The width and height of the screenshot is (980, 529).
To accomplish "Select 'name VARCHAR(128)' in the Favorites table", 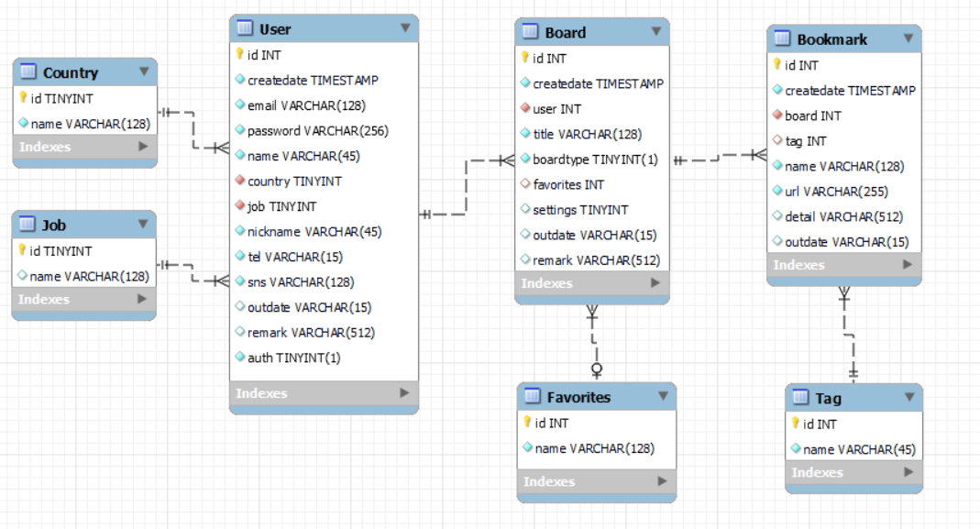I will 597,448.
